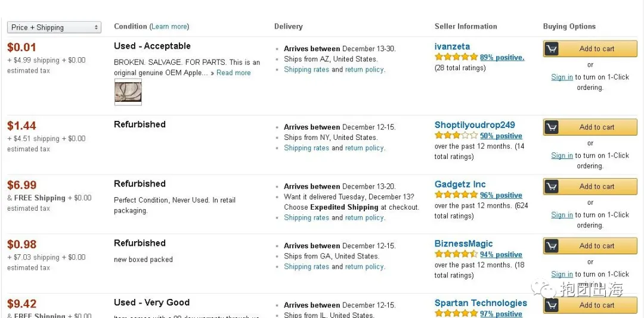
Task: Open Gadgetz Inc seller page
Action: pyautogui.click(x=460, y=184)
